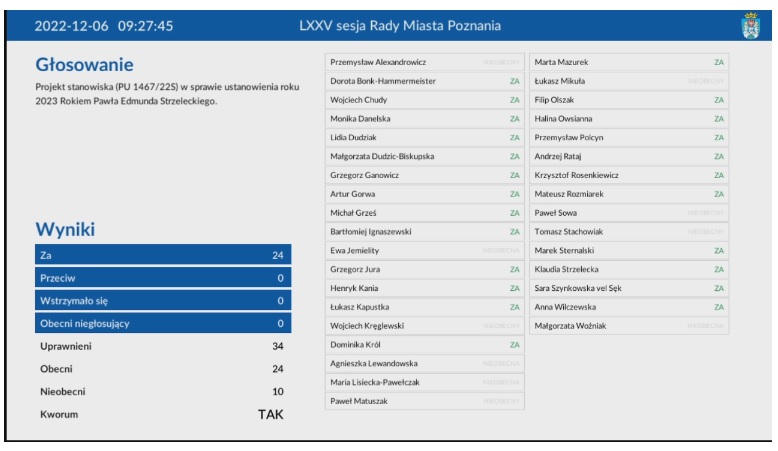Image resolution: width=778 pixels, height=451 pixels.
Task: Select Małgorzata Dudzic-Biskupska's vote entry
Action: point(425,156)
